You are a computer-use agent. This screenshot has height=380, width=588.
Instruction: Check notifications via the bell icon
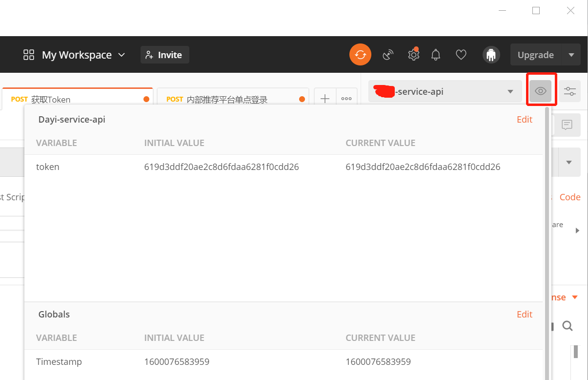tap(436, 54)
